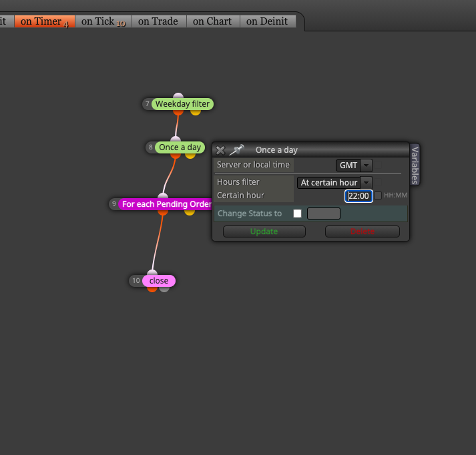This screenshot has height=455, width=476.
Task: Click orange output of For each Pending Order
Action: 163,212
